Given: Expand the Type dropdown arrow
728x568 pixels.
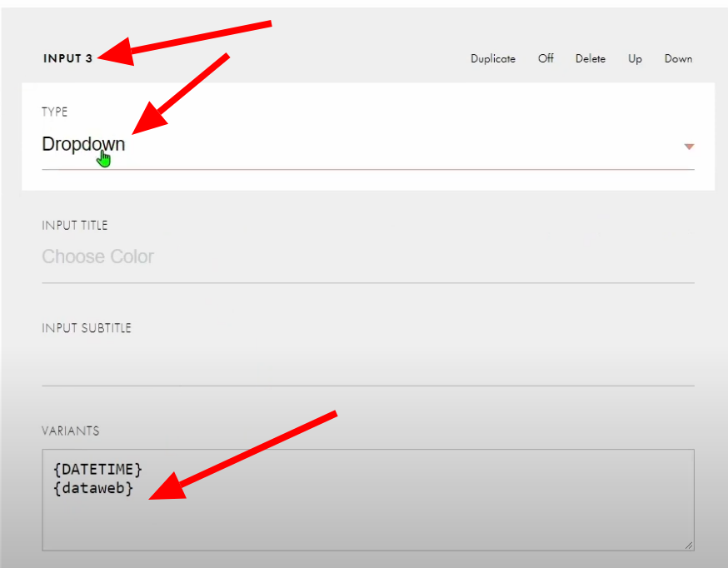Looking at the screenshot, I should click(689, 147).
